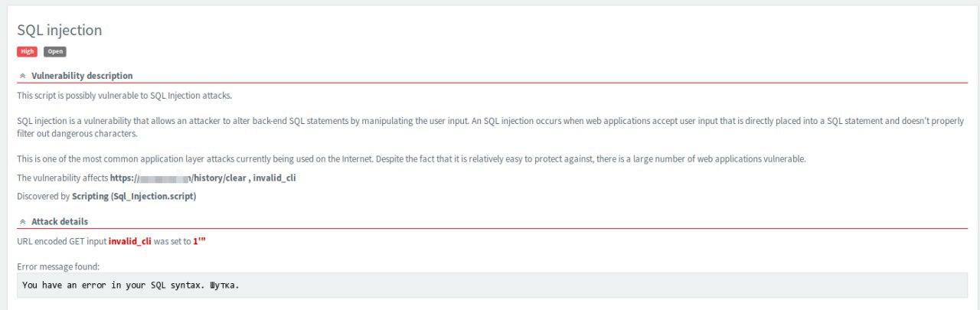Click the Vulnerability description section header
980x310 pixels.
tap(82, 76)
